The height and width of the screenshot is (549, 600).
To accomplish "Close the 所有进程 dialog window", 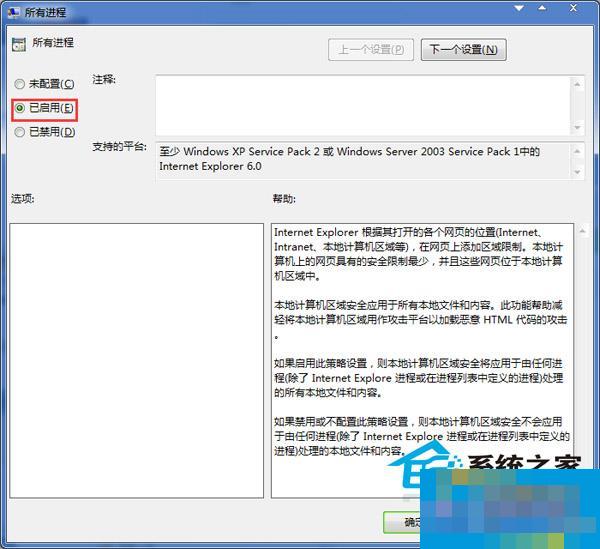I will 573,8.
